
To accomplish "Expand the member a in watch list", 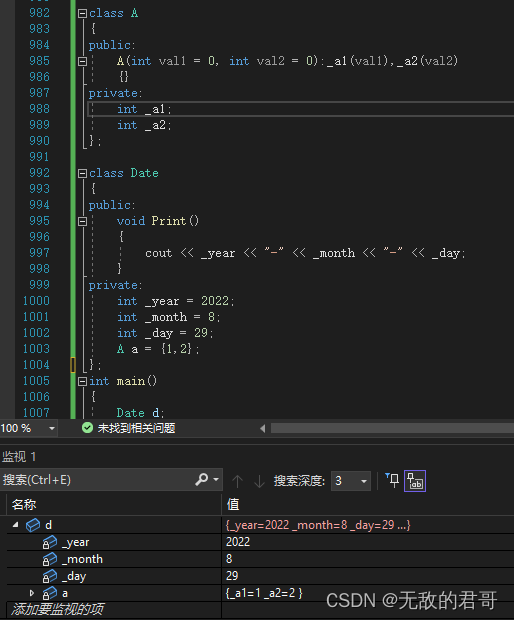I will (32, 593).
